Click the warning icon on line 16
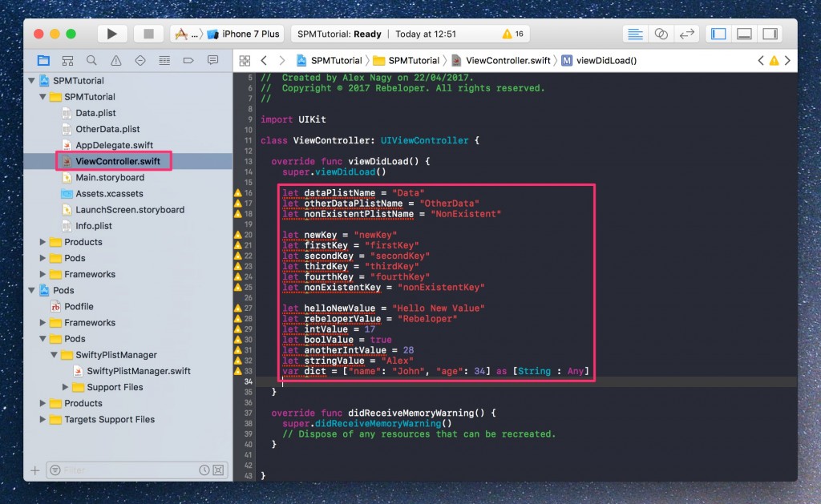This screenshot has height=504, width=821. 237,193
